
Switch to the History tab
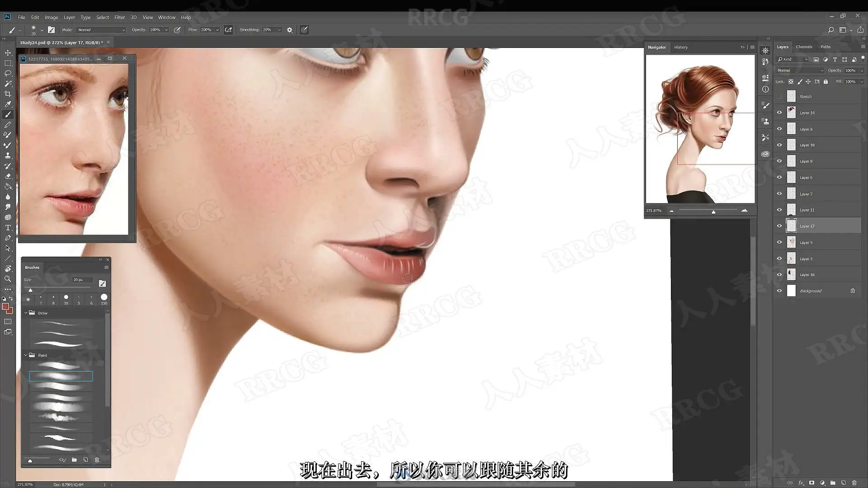(680, 47)
